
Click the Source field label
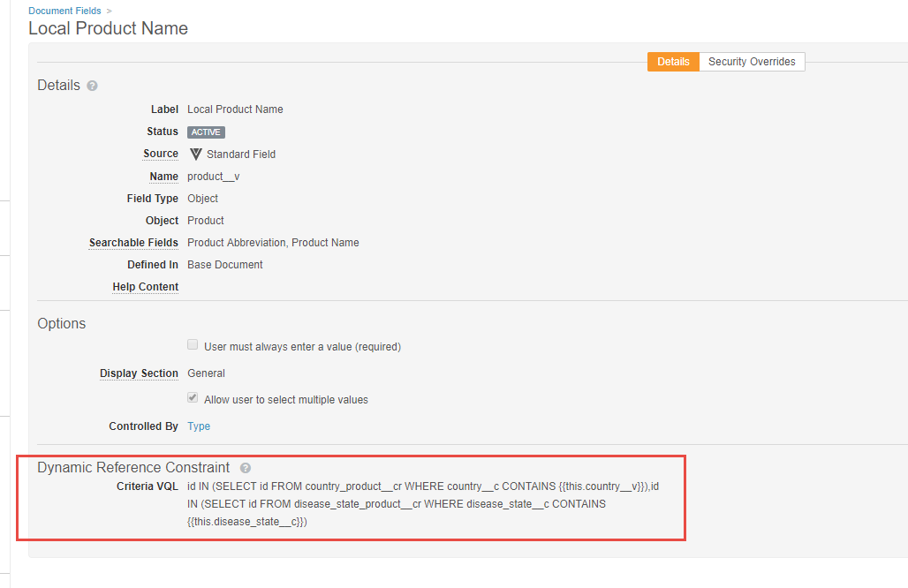(161, 154)
